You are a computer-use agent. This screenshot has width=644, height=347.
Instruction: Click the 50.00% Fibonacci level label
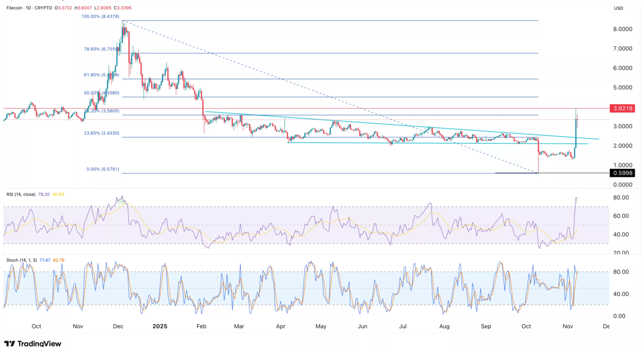coord(102,92)
